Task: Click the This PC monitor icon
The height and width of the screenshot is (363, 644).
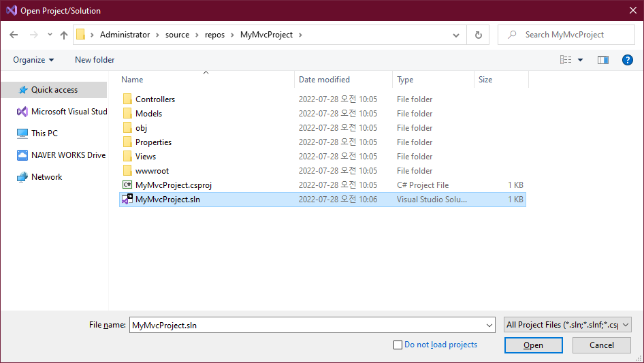Action: 22,133
